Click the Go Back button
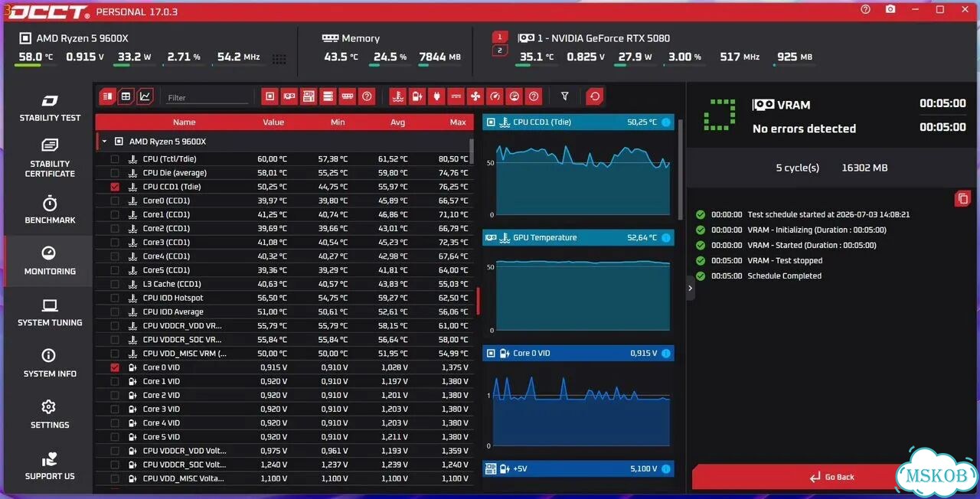The width and height of the screenshot is (980, 499). click(831, 477)
